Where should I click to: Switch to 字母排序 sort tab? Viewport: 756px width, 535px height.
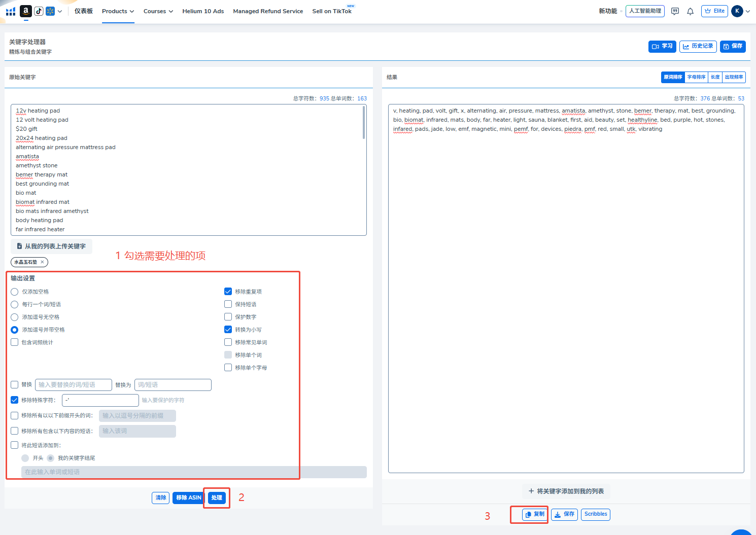[x=696, y=77]
